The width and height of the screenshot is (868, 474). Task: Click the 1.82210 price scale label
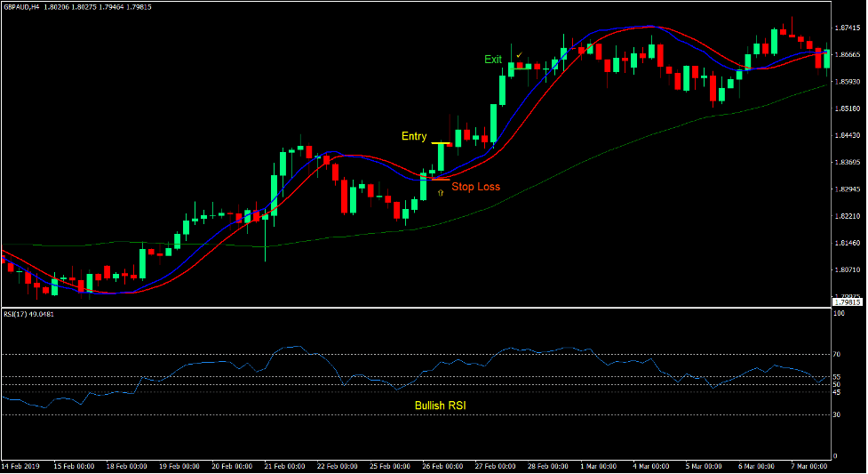tap(848, 216)
